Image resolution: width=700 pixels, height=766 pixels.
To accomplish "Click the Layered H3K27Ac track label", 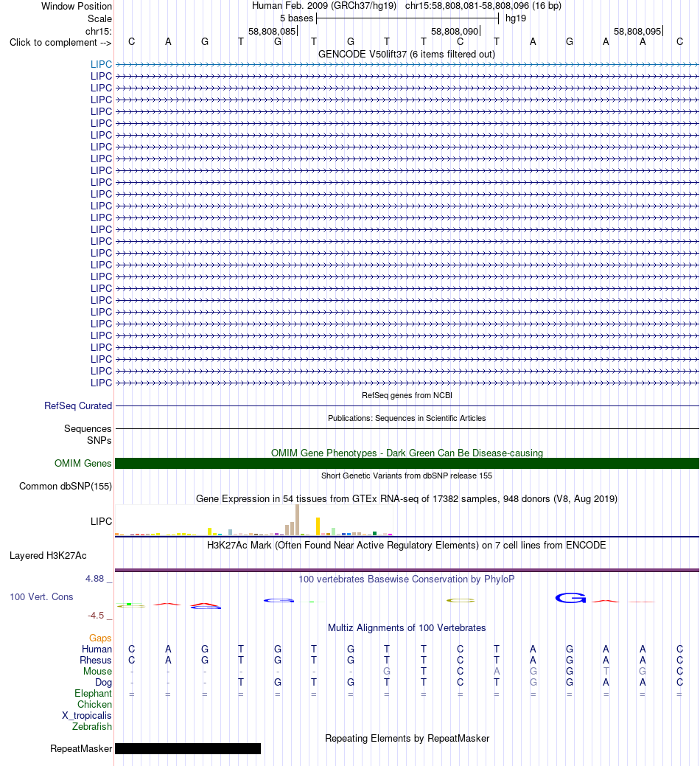I will tap(49, 556).
